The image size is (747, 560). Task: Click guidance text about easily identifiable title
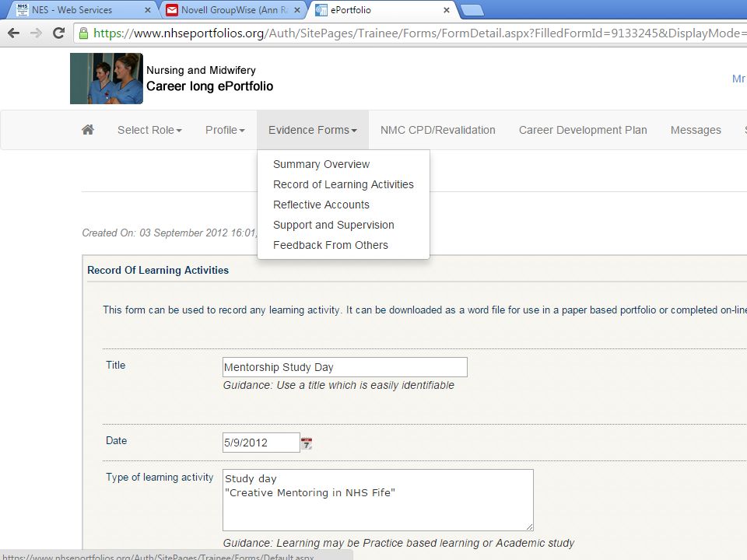point(338,385)
